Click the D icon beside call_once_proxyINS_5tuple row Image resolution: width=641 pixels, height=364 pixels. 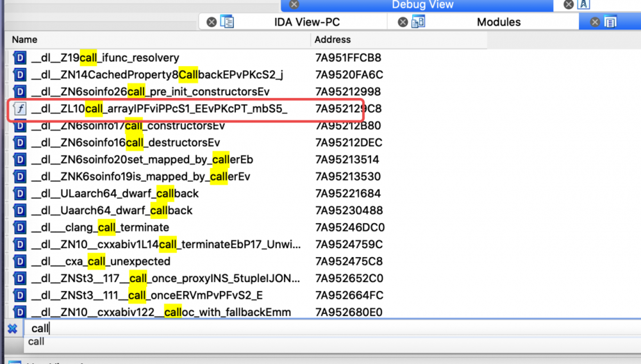pyautogui.click(x=20, y=278)
